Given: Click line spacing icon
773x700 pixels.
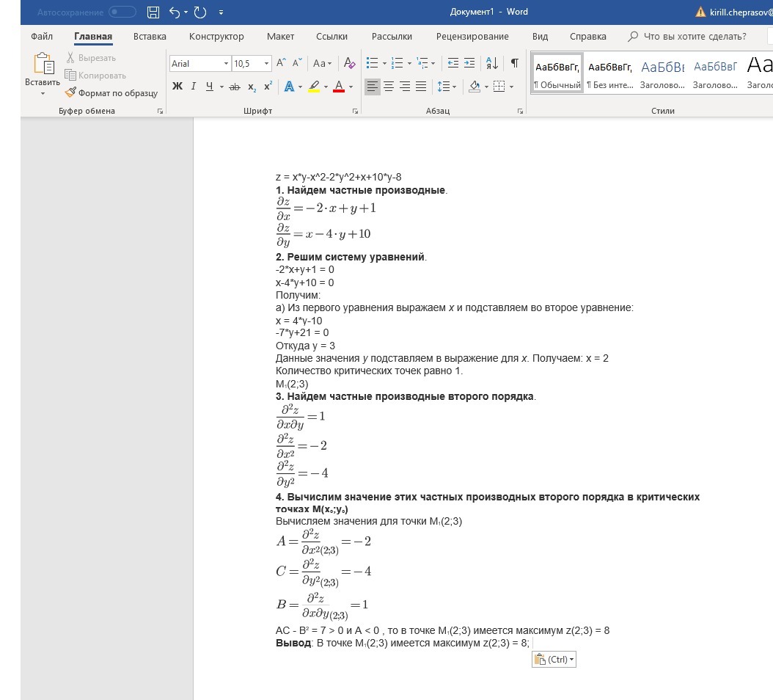Looking at the screenshot, I should tap(444, 87).
